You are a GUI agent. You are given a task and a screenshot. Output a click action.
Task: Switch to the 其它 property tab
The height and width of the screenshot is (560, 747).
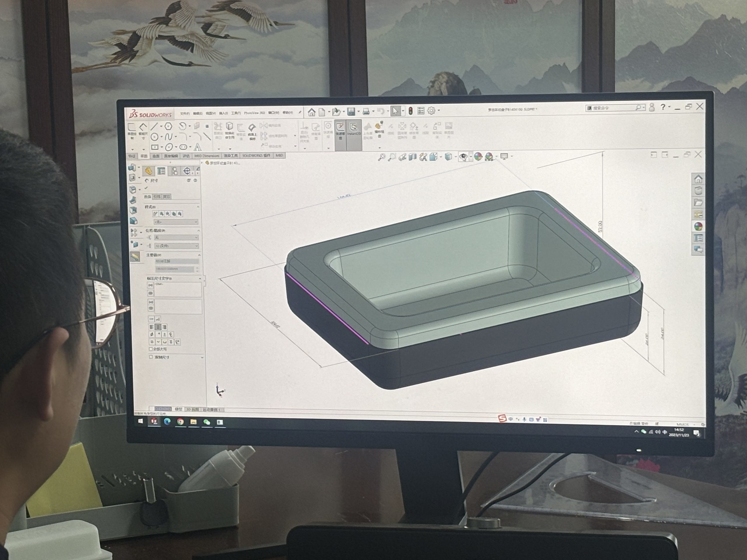point(166,197)
